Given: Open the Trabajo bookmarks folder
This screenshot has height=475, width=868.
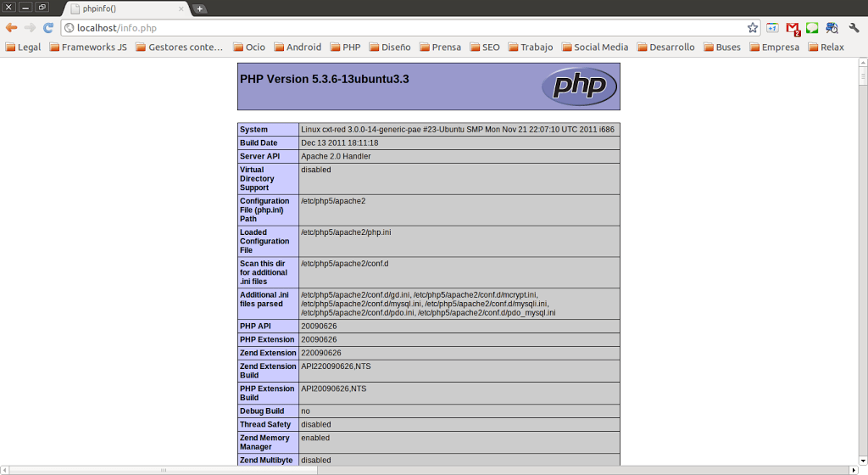Looking at the screenshot, I should 531,47.
